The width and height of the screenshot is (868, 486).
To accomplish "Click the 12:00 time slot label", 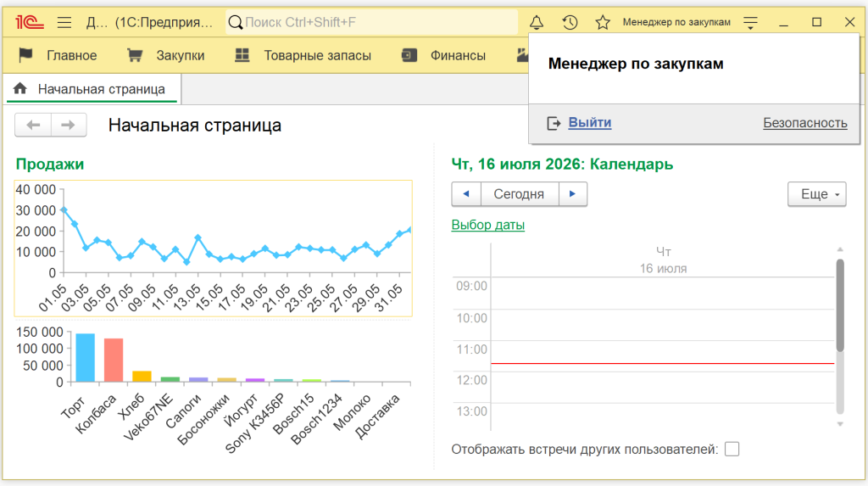I will pyautogui.click(x=471, y=380).
